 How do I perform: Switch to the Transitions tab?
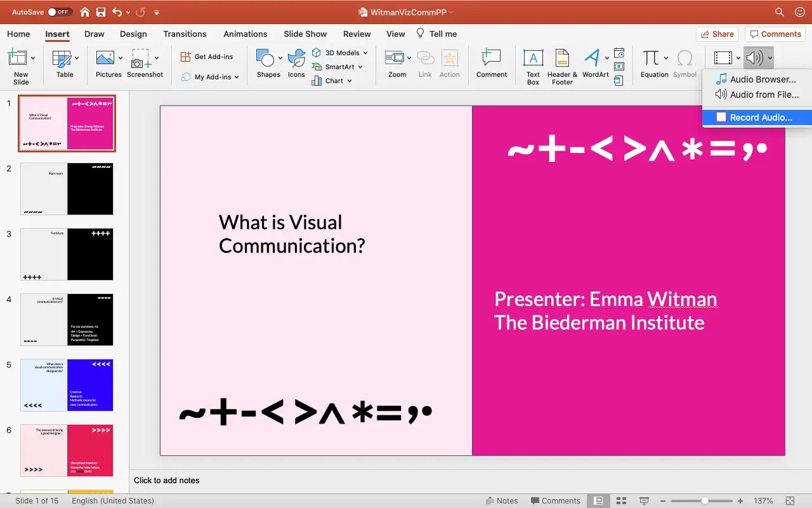(185, 34)
